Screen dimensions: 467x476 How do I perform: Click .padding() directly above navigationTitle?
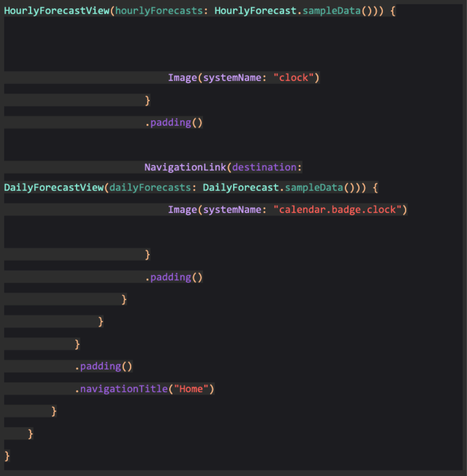tap(104, 366)
